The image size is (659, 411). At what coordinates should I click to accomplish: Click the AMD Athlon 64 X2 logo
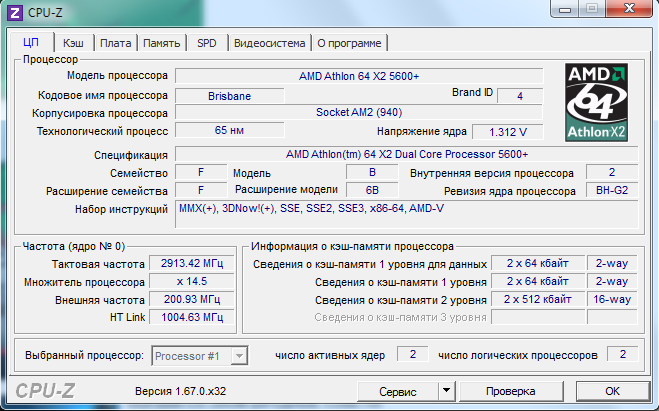coord(596,102)
